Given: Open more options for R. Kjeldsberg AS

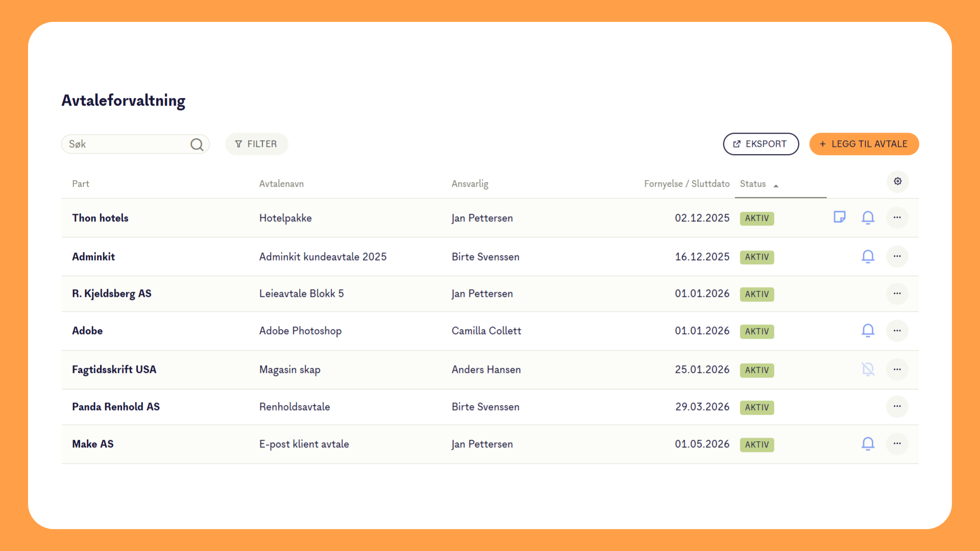Looking at the screenshot, I should coord(897,293).
